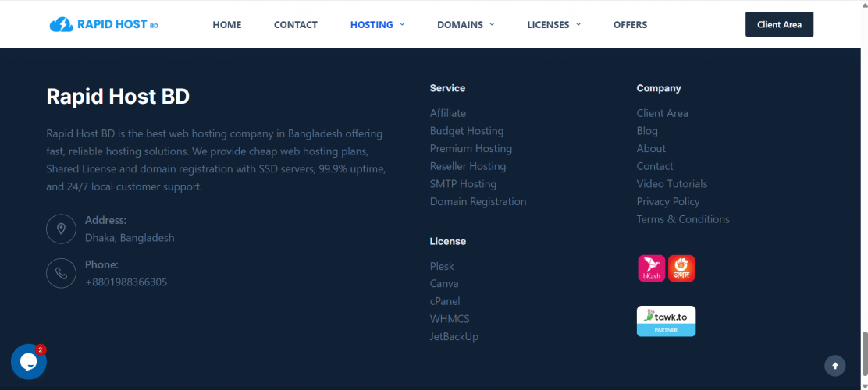Open the tawk.to partner badge
Viewport: 868px width, 390px height.
coord(666,321)
